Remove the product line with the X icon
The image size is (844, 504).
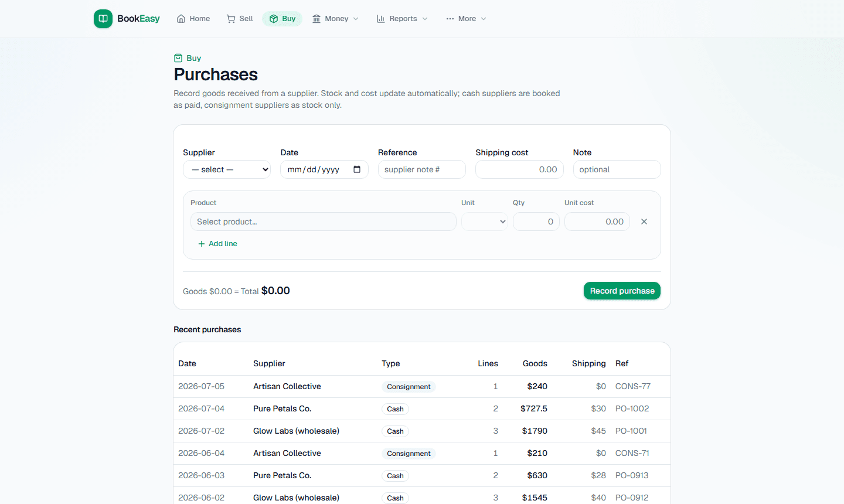tap(644, 222)
